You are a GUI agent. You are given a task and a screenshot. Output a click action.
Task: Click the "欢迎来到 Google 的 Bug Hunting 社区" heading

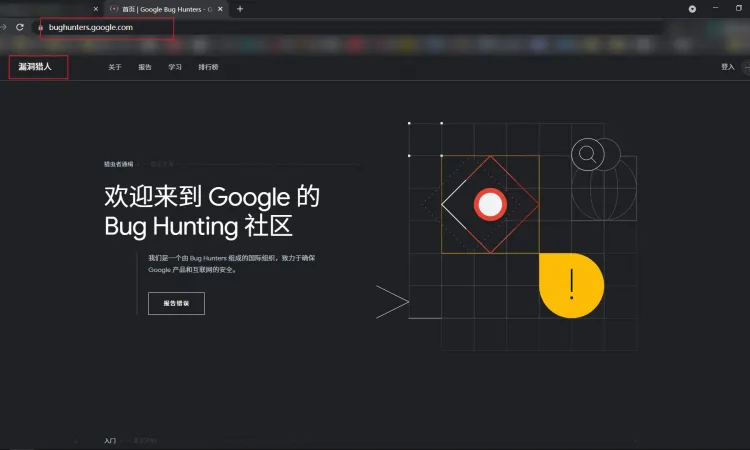click(212, 211)
